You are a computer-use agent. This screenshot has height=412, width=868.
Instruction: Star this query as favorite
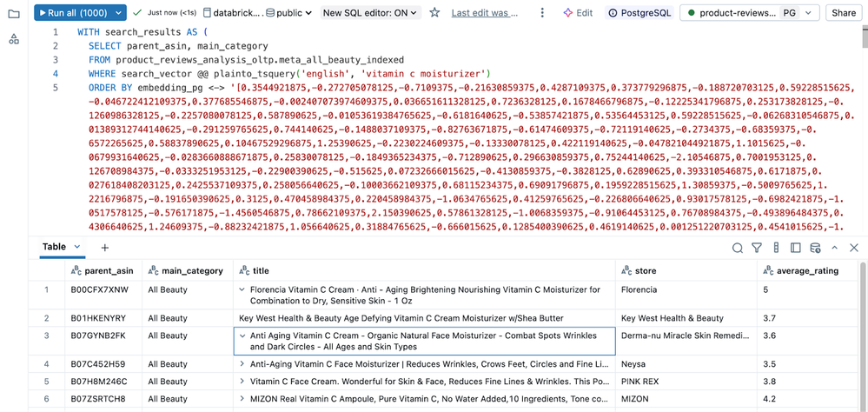pyautogui.click(x=434, y=13)
